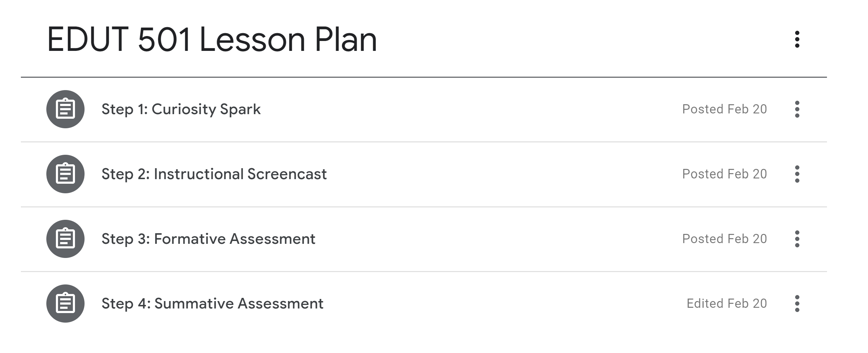Viewport: 868px width, 353px height.
Task: Click the assignment icon for Step 2
Action: tap(65, 174)
